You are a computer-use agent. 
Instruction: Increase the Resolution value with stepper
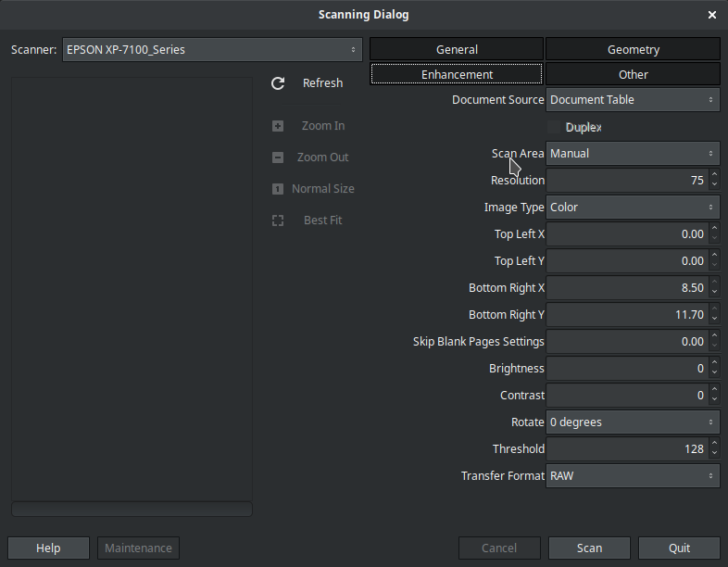pos(714,176)
